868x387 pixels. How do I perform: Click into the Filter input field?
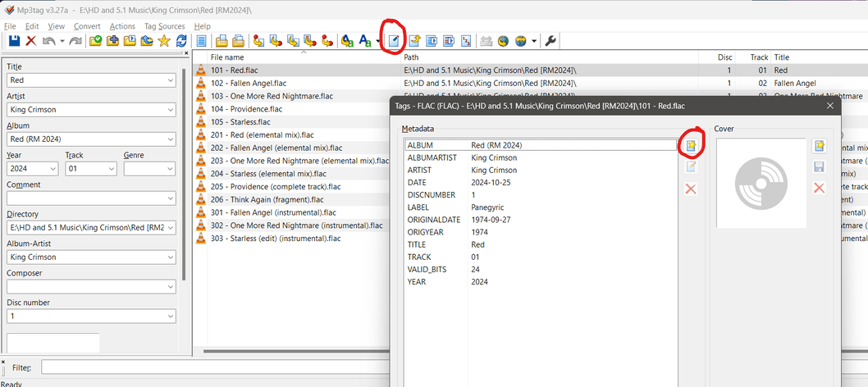click(216, 367)
